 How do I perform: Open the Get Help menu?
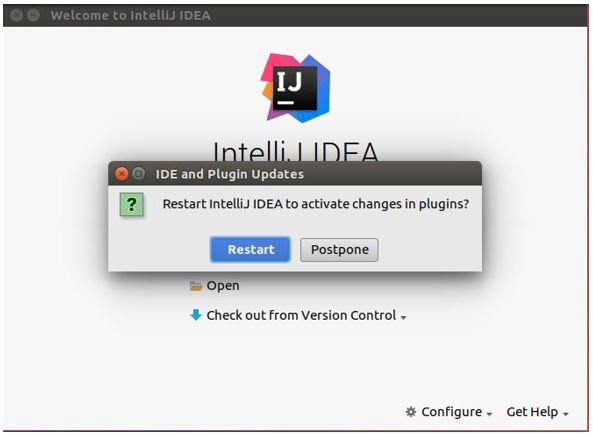click(x=532, y=412)
